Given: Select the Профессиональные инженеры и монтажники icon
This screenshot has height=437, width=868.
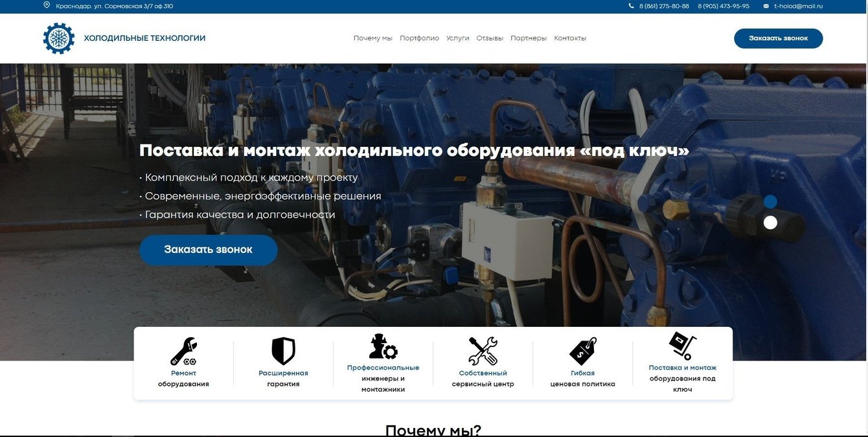Looking at the screenshot, I should [382, 344].
